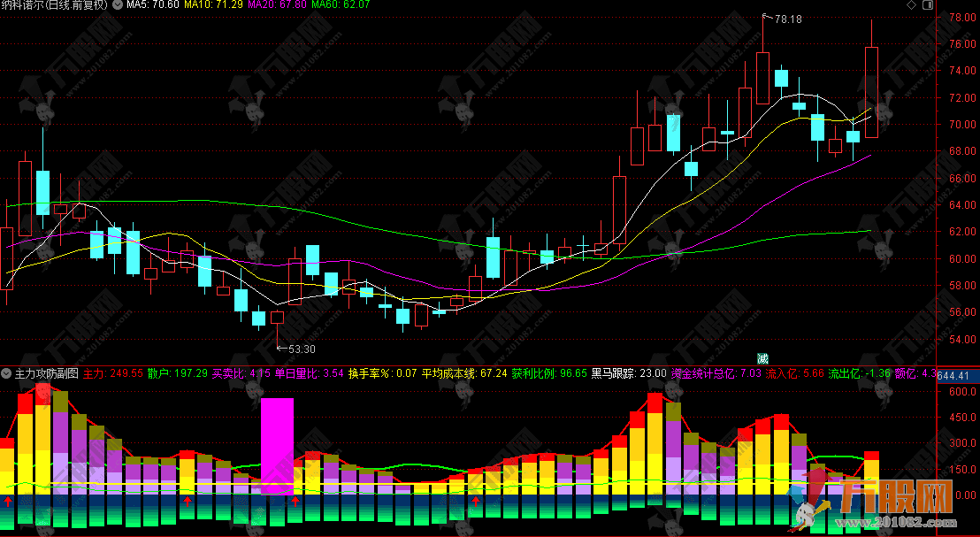This screenshot has width=980, height=537.
Task: Click the 减 marker below the price chart
Action: 762,359
